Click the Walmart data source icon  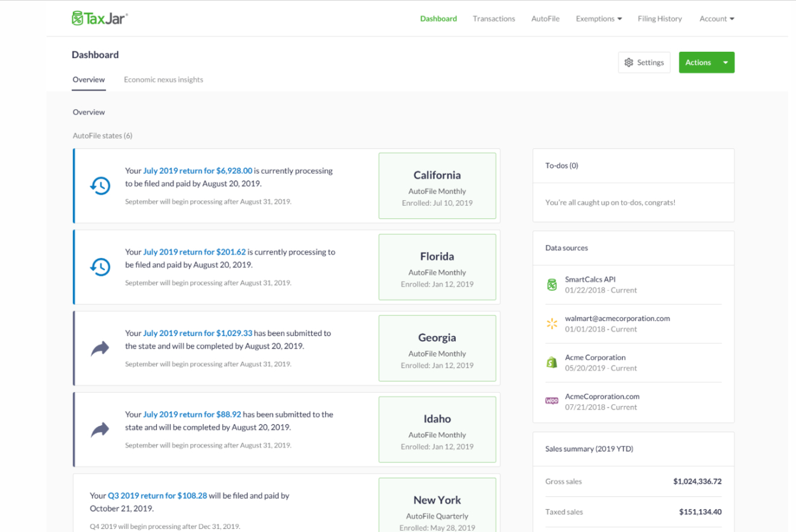pyautogui.click(x=551, y=323)
